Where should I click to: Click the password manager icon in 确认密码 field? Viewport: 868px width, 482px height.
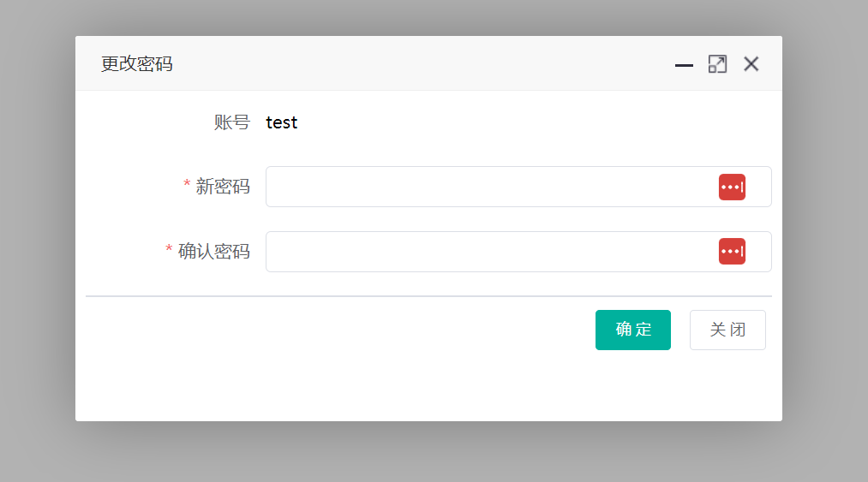point(732,252)
